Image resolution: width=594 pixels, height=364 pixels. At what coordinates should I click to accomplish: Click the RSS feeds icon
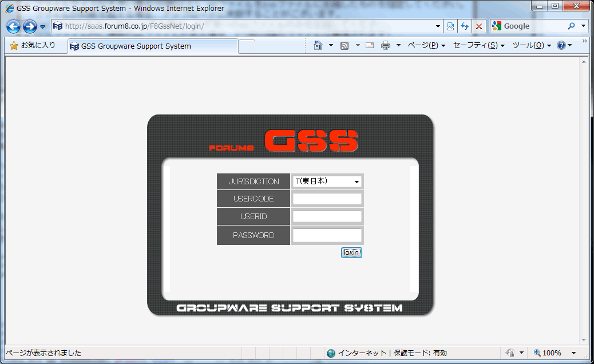(344, 45)
